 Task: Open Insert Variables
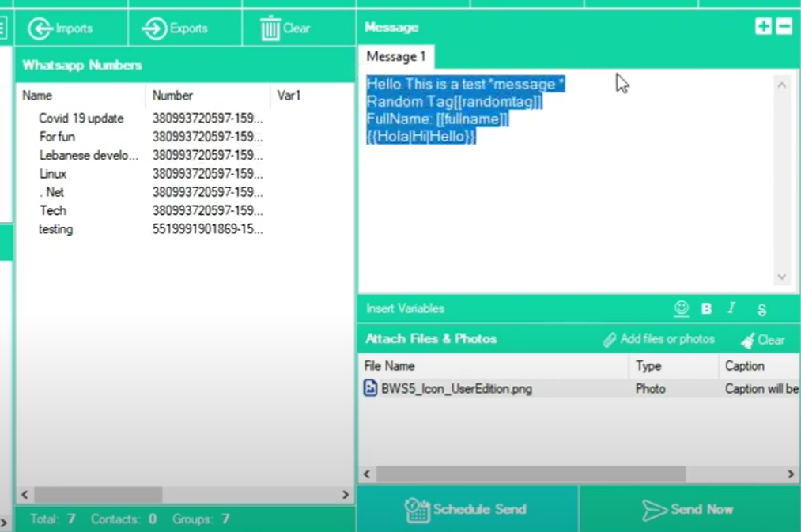point(405,308)
